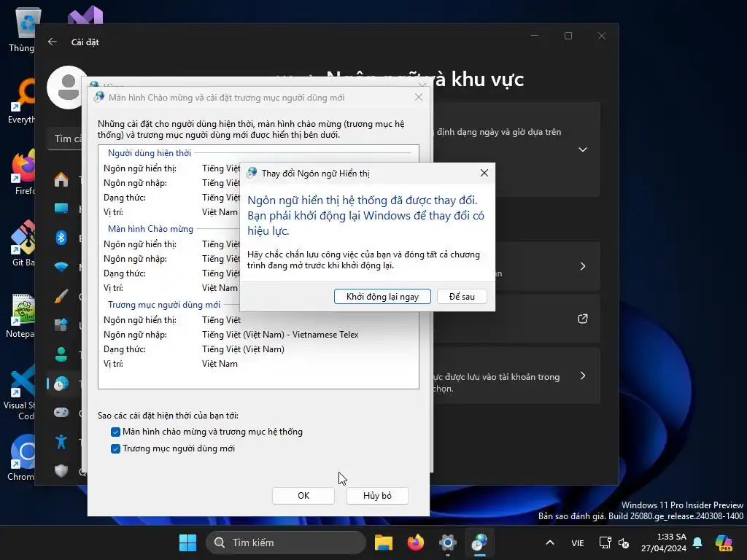Select the 'Màn hình Chào mừng' group heading
The width and height of the screenshot is (747, 560).
(x=150, y=229)
